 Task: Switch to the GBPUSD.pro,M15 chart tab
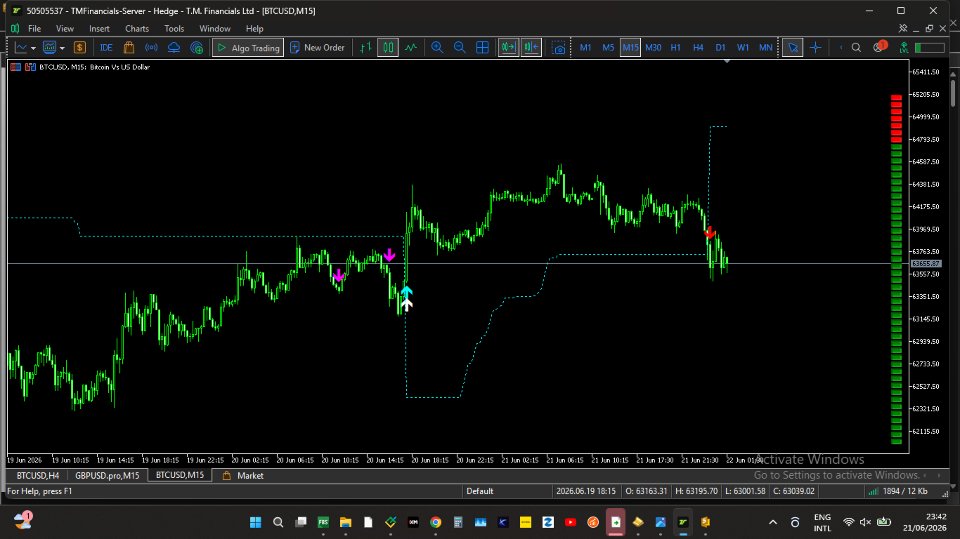pos(107,475)
